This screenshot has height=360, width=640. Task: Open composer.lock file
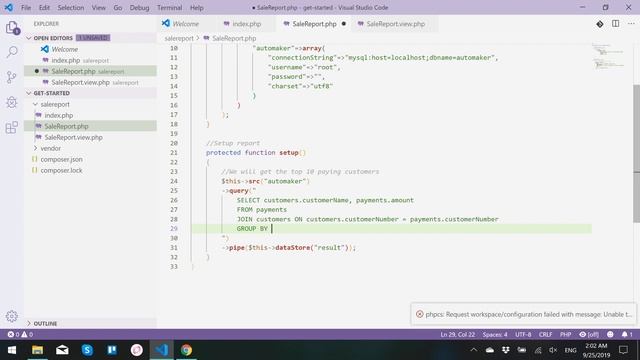pyautogui.click(x=61, y=170)
